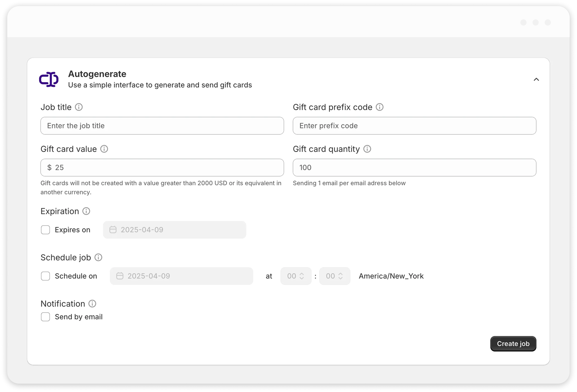Select the Gift card value field showing 25
The height and width of the screenshot is (392, 577).
click(162, 167)
